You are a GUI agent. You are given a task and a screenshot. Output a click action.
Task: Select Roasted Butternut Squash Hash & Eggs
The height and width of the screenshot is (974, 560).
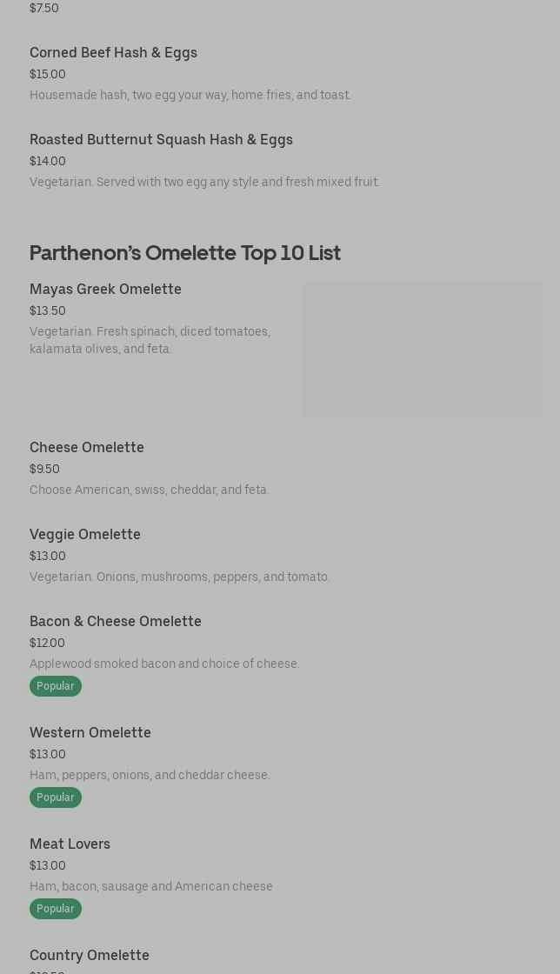(161, 139)
